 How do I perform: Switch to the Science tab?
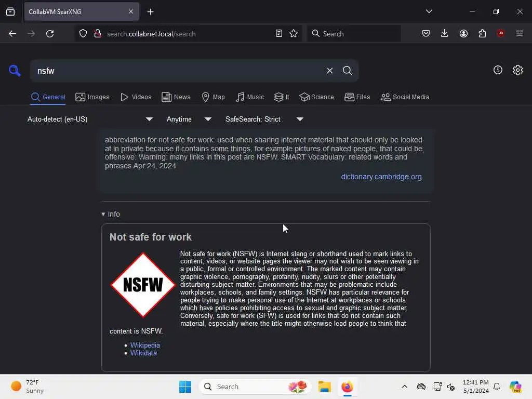point(316,97)
